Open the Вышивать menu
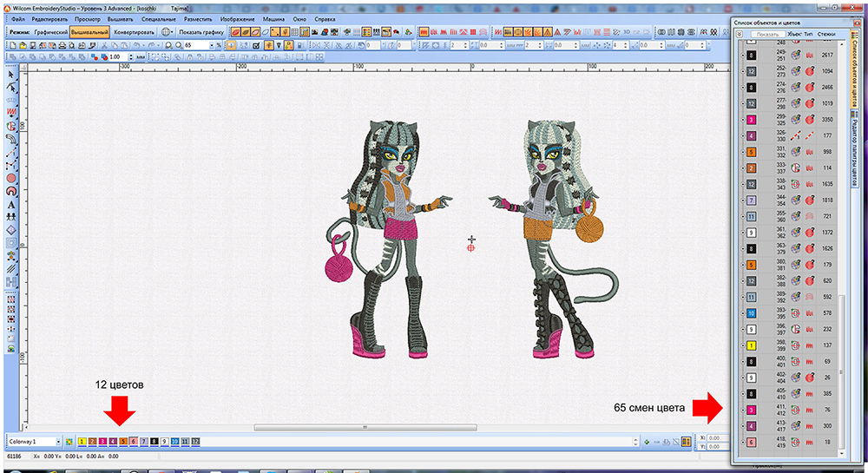The width and height of the screenshot is (868, 473). 120,18
